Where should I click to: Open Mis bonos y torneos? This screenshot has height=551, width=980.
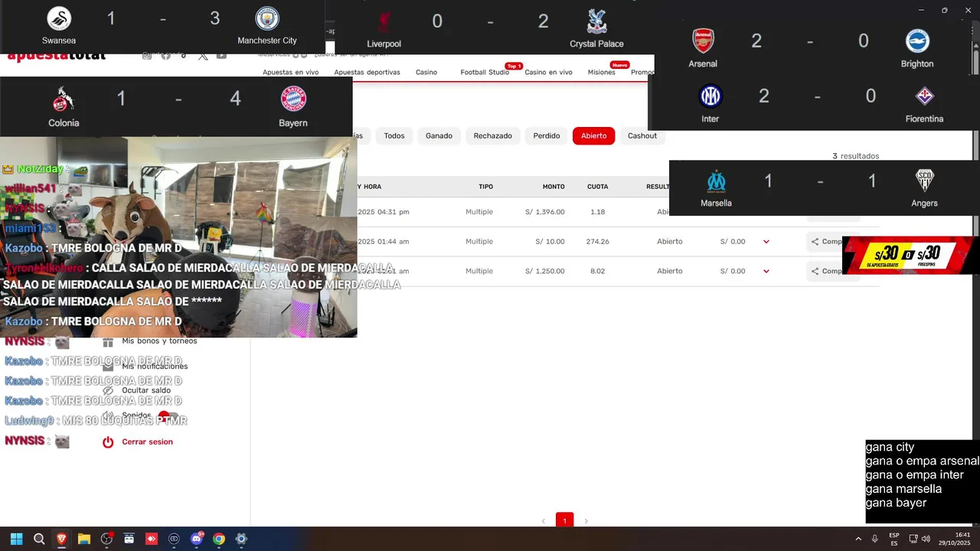click(x=159, y=341)
